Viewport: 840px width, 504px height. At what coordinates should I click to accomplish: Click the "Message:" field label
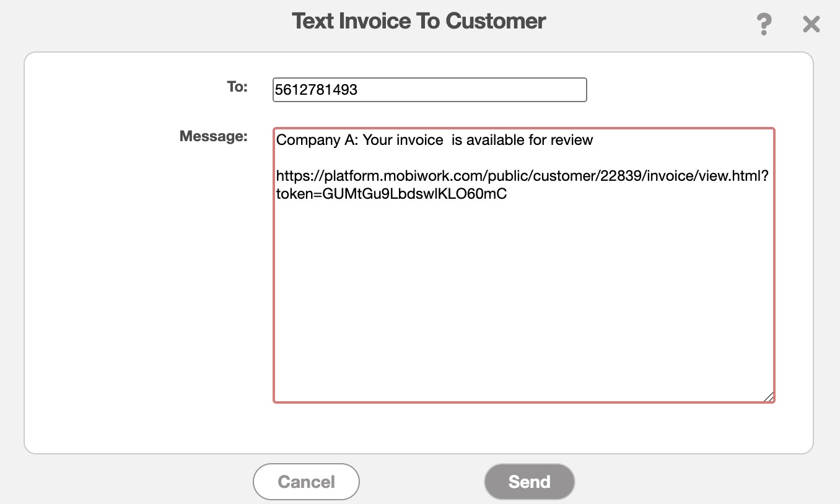[213, 136]
